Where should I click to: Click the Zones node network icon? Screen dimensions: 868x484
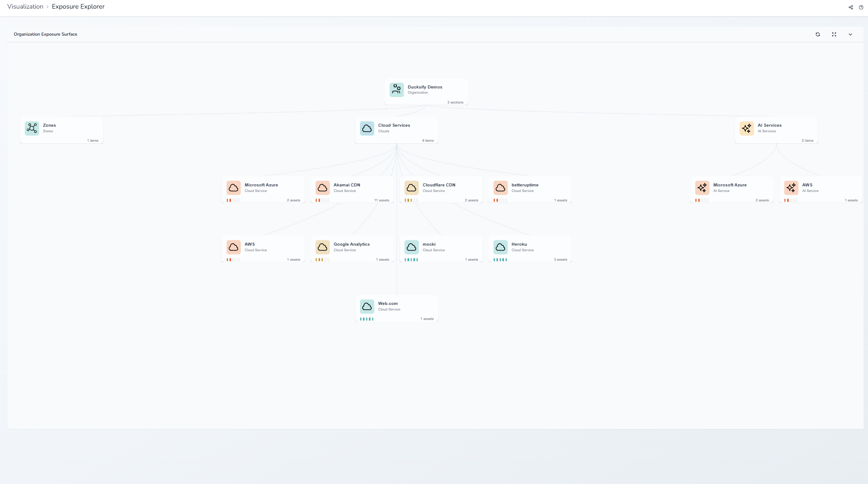32,128
